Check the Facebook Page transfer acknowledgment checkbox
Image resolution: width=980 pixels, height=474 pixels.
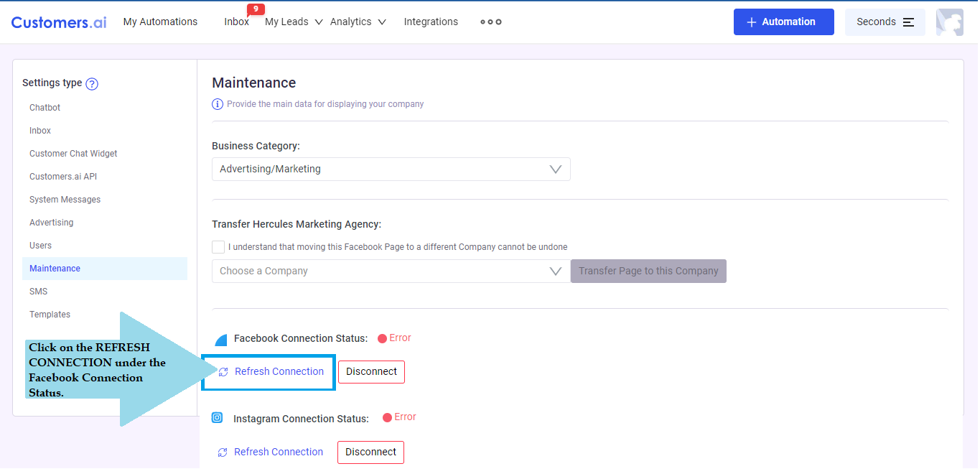218,247
